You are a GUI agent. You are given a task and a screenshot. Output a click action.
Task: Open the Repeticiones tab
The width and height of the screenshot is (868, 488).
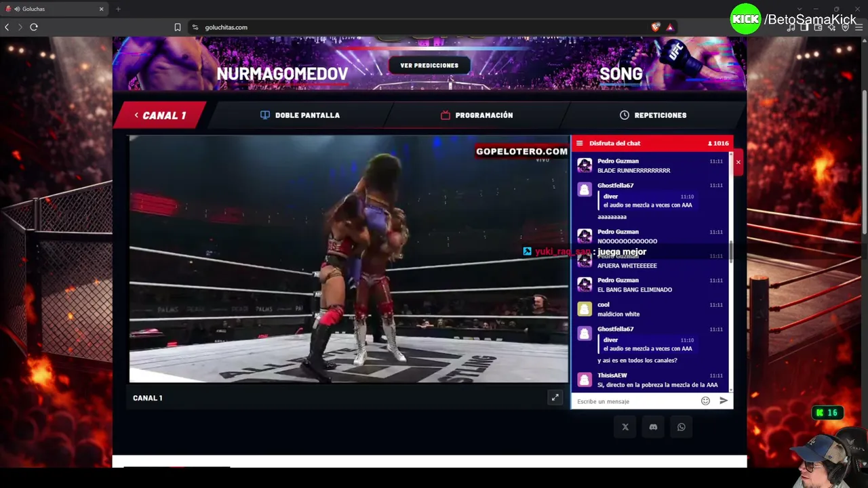[x=653, y=115]
